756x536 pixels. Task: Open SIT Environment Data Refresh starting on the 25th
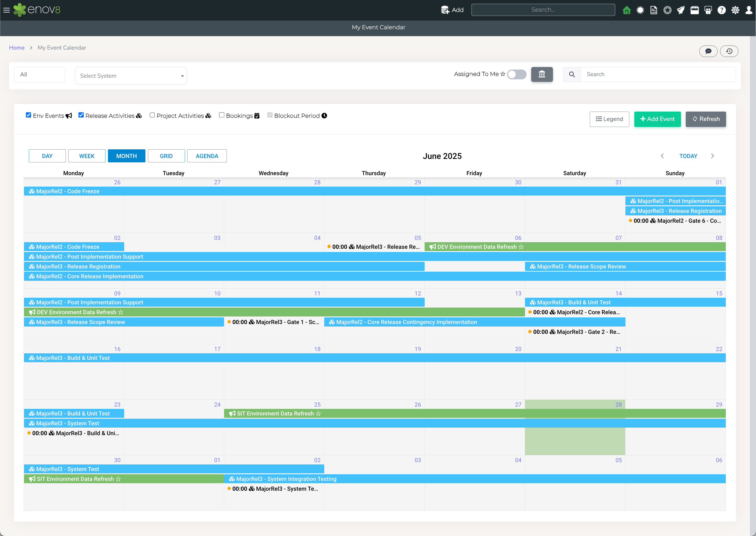(475, 413)
